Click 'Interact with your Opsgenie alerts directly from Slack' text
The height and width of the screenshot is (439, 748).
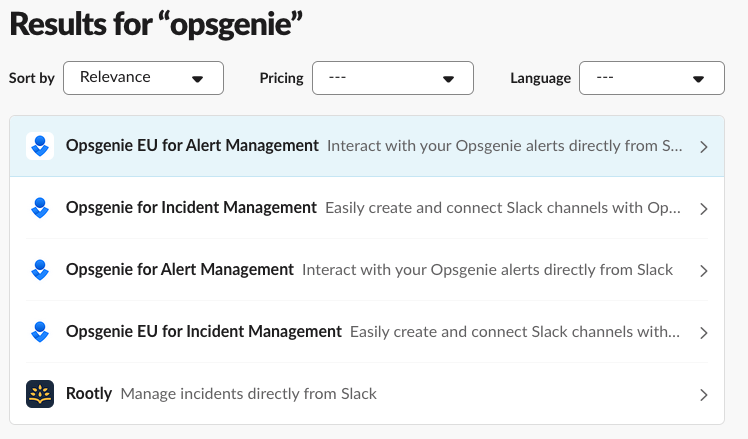pyautogui.click(x=488, y=270)
